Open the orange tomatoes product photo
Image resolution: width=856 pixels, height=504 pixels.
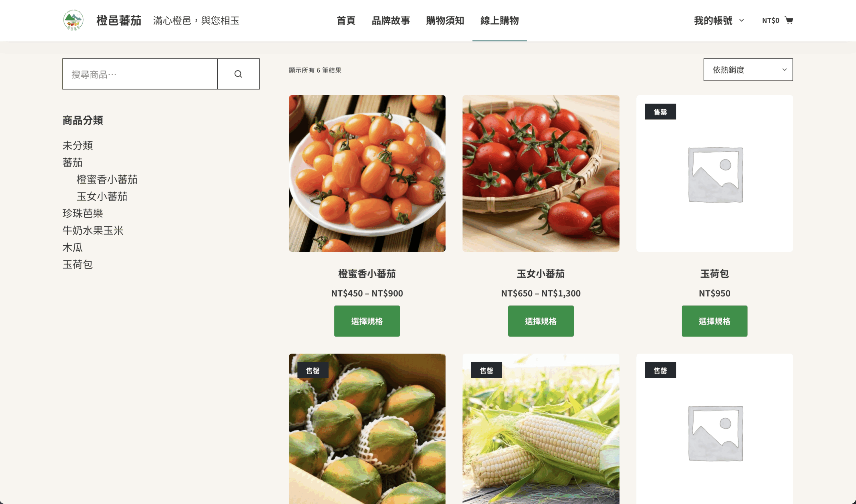tap(367, 173)
